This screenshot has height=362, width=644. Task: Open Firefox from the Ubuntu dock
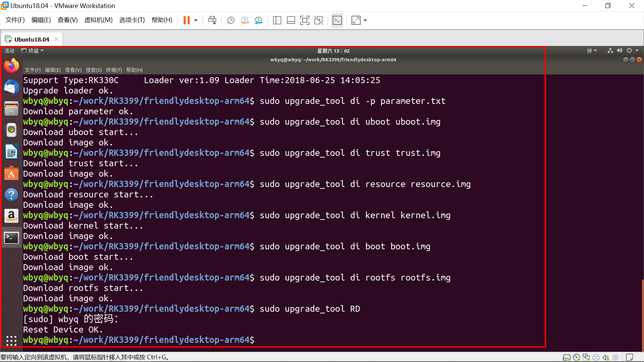click(11, 66)
